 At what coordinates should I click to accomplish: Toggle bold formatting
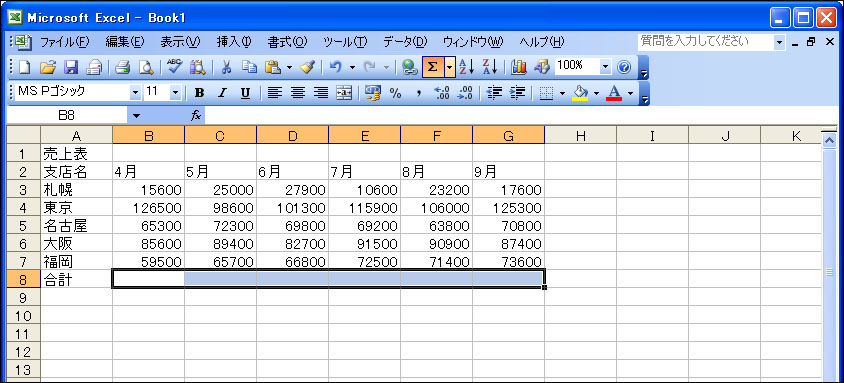point(200,93)
